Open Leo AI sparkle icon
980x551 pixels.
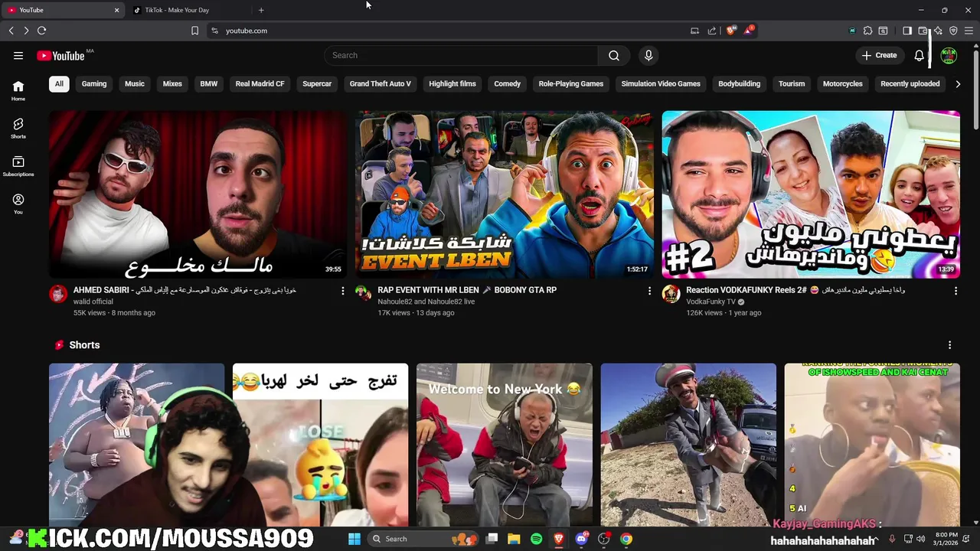coord(938,31)
